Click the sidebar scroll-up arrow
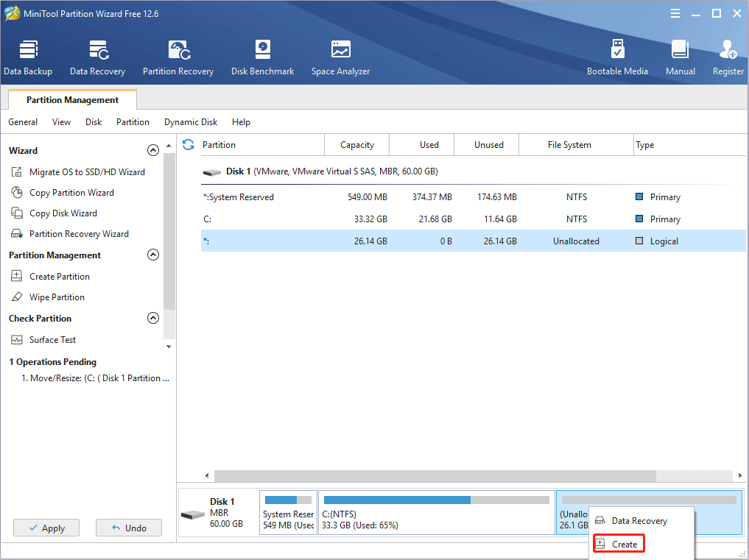 point(169,146)
